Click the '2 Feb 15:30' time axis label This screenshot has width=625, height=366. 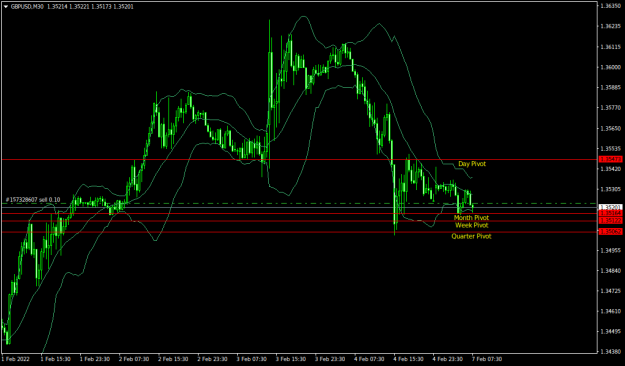click(x=174, y=359)
